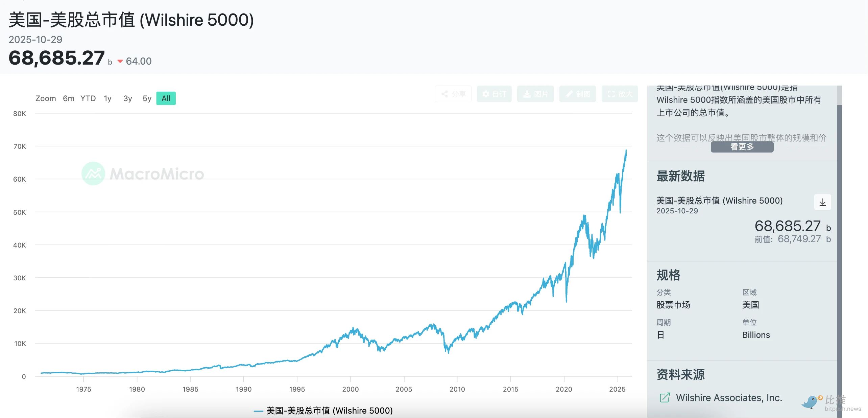Screen dimensions: 868x418
Task: Choose the 5y zoom range
Action: coord(147,98)
